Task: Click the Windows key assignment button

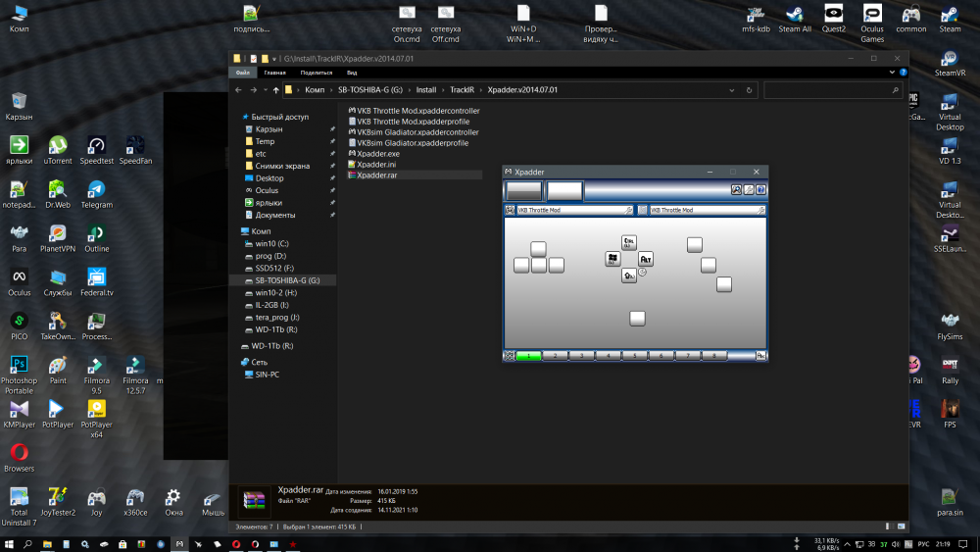Action: (612, 259)
